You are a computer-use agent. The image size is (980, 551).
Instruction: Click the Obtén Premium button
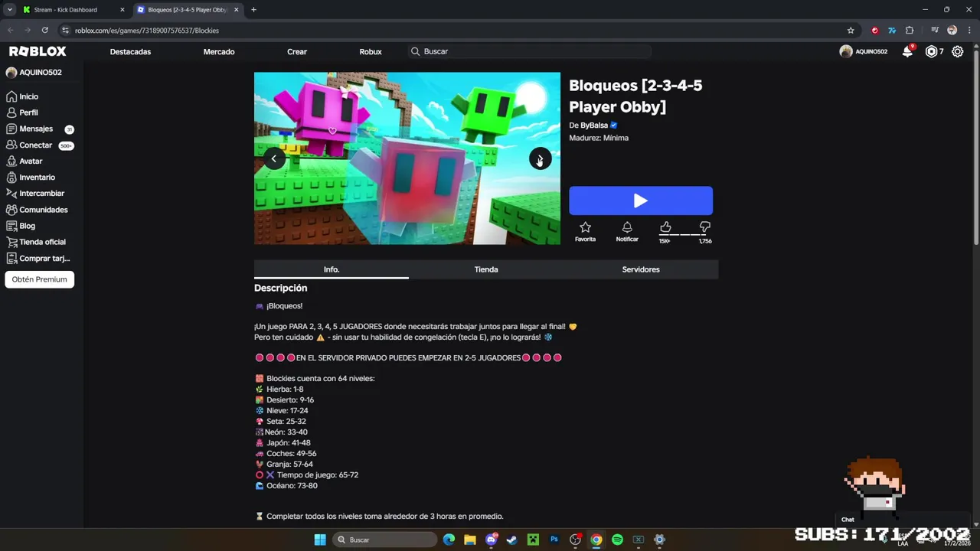pos(39,279)
